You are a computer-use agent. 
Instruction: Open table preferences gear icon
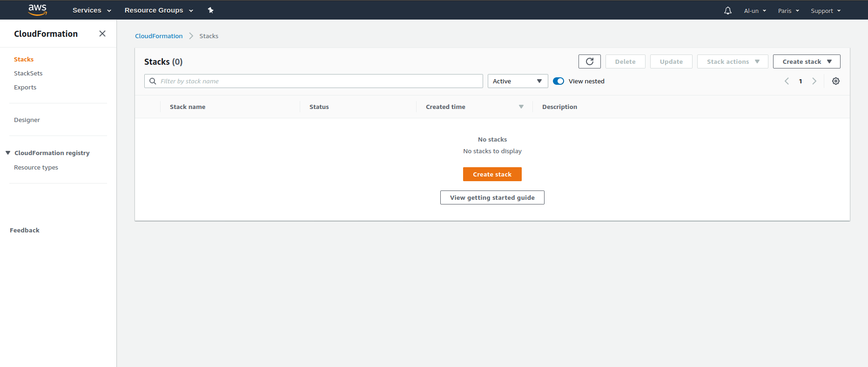[836, 81]
